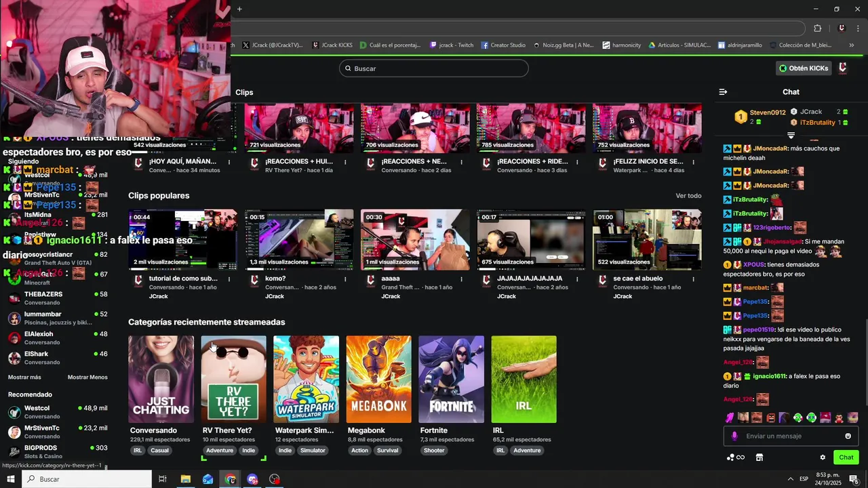
Task: Pick the angry red face quick emote
Action: 770,418
